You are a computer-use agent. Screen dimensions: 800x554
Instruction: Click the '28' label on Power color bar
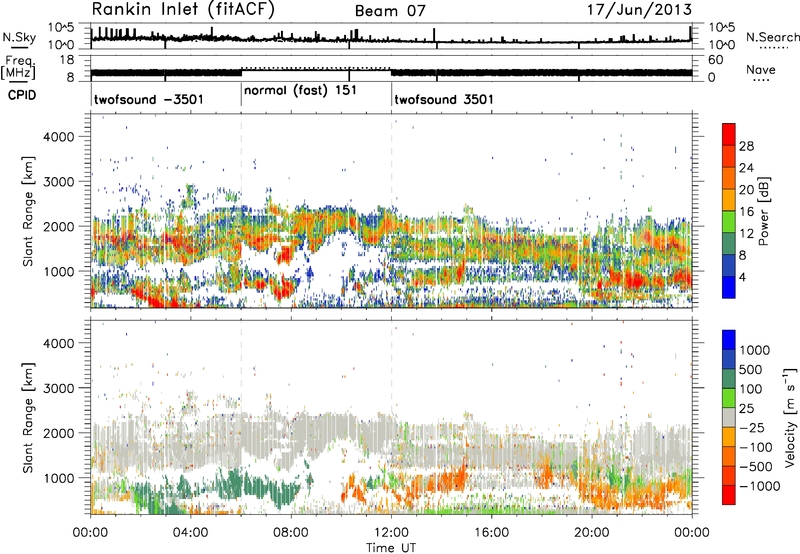[746, 146]
